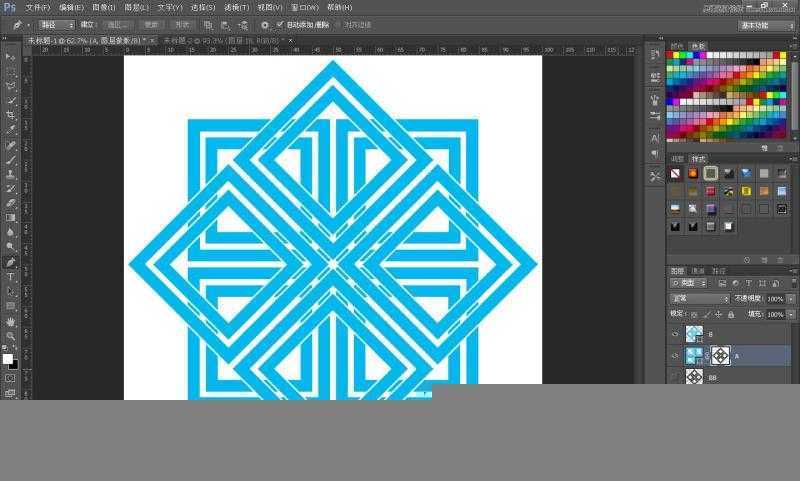Select the Horizontal Type tool
Screen dimensions: 800x481
pyautogui.click(x=10, y=277)
